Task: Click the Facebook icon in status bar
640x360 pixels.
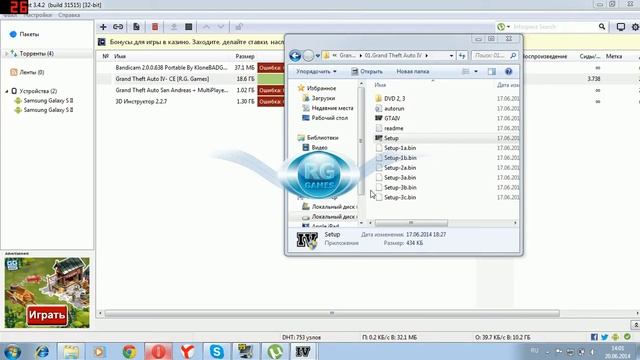Action: point(594,337)
